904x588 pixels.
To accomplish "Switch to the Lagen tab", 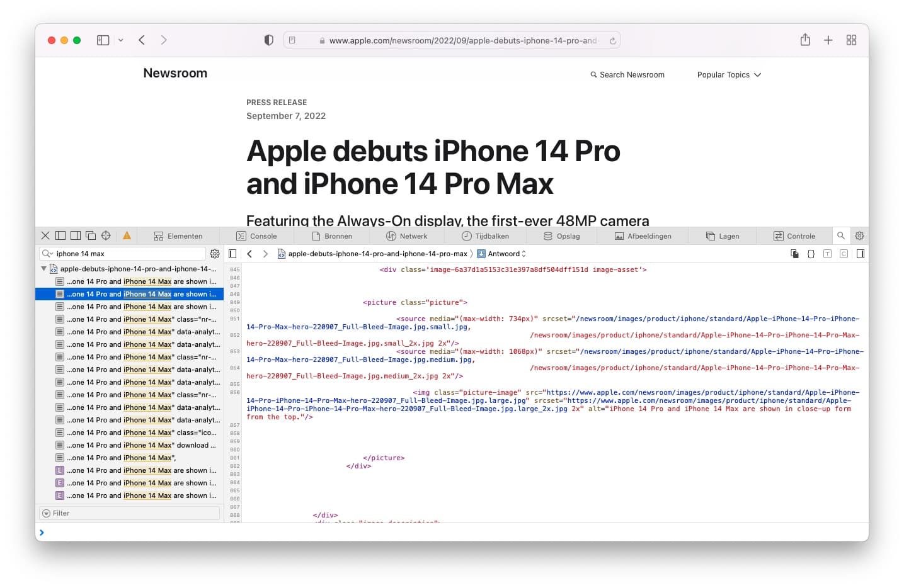I will click(723, 236).
